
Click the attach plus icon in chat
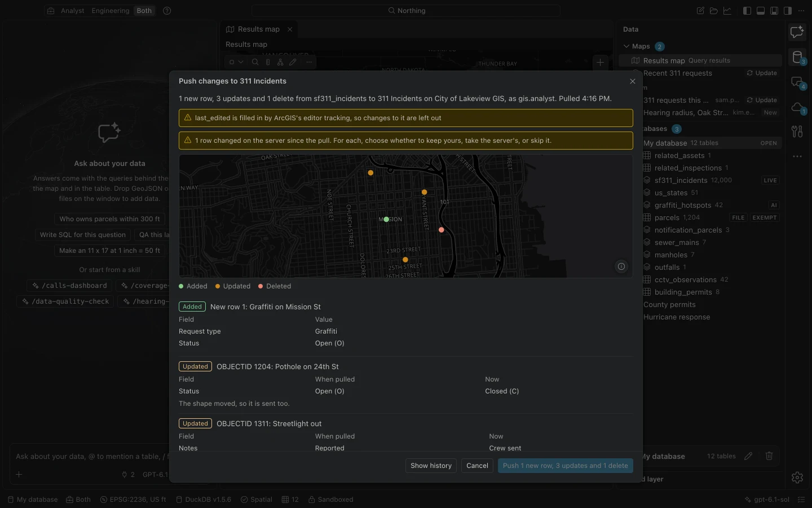click(19, 475)
